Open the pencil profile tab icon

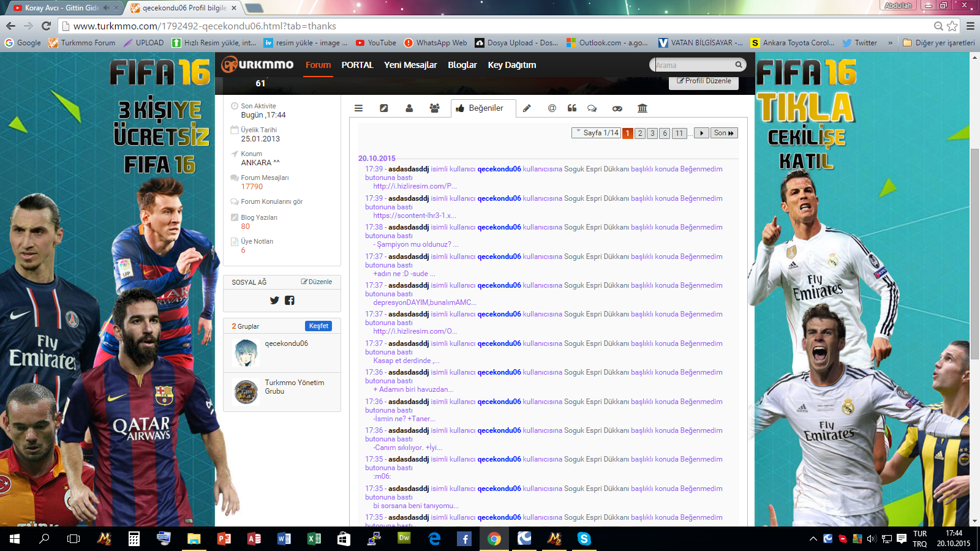point(527,108)
